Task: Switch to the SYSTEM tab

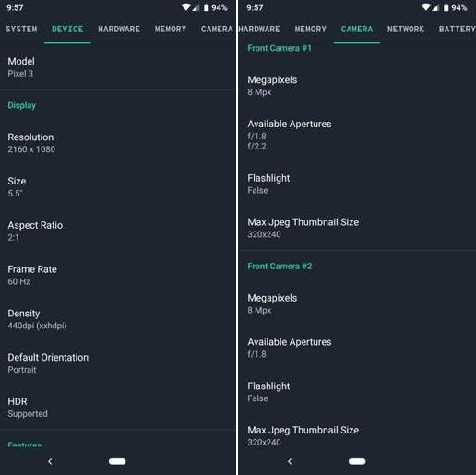Action: (21, 29)
